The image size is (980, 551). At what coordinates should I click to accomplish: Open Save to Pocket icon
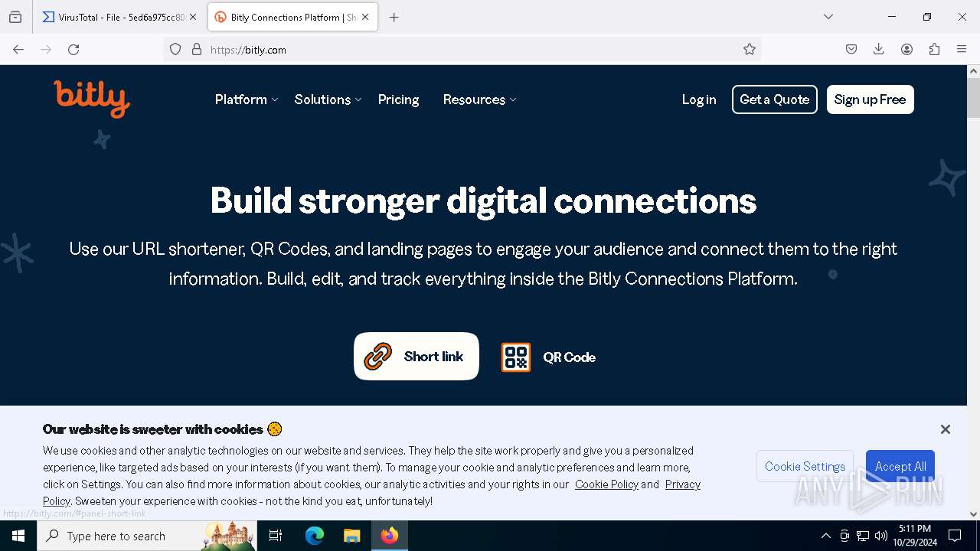point(851,50)
